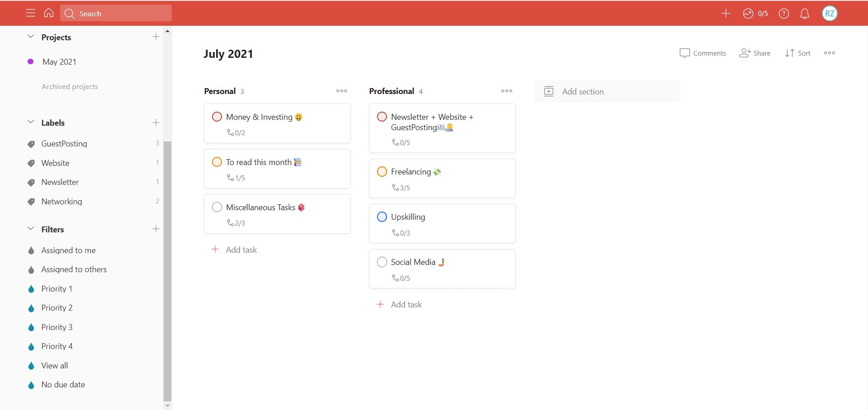Open project more options in the header

tap(830, 53)
